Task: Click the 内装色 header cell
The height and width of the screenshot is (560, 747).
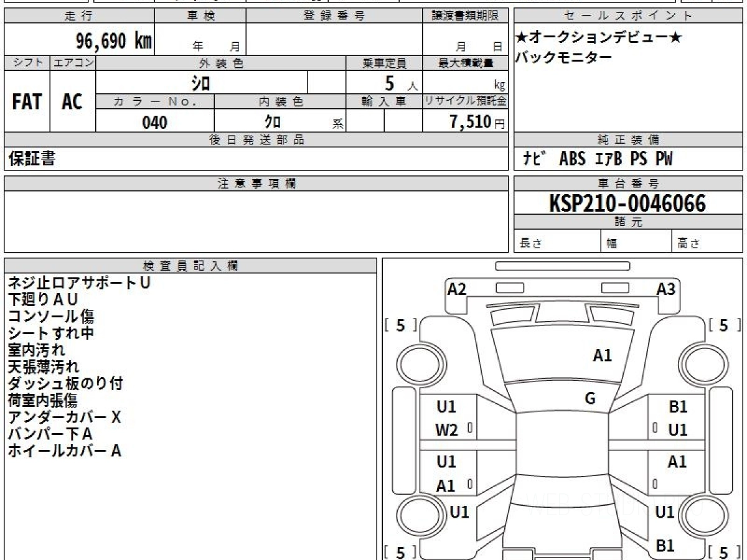Action: pos(280,101)
